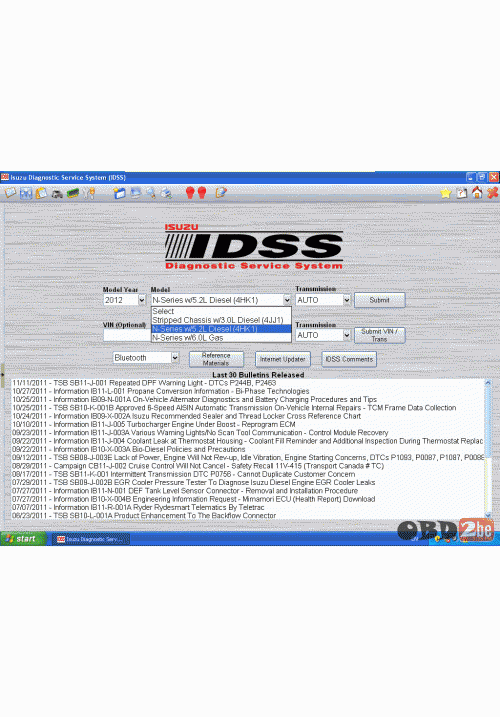Click the red X exit toolbar icon
Image resolution: width=500 pixels, height=717 pixels.
[x=492, y=193]
